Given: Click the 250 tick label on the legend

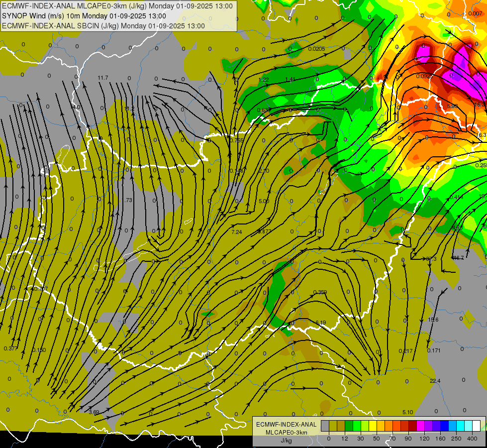Looking at the screenshot, I should (x=456, y=439).
